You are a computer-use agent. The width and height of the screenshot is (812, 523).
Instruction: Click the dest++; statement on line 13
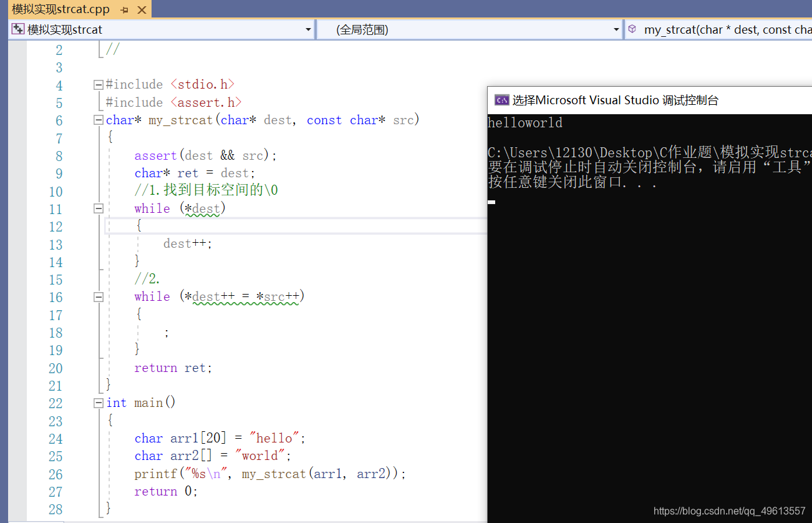click(x=188, y=243)
